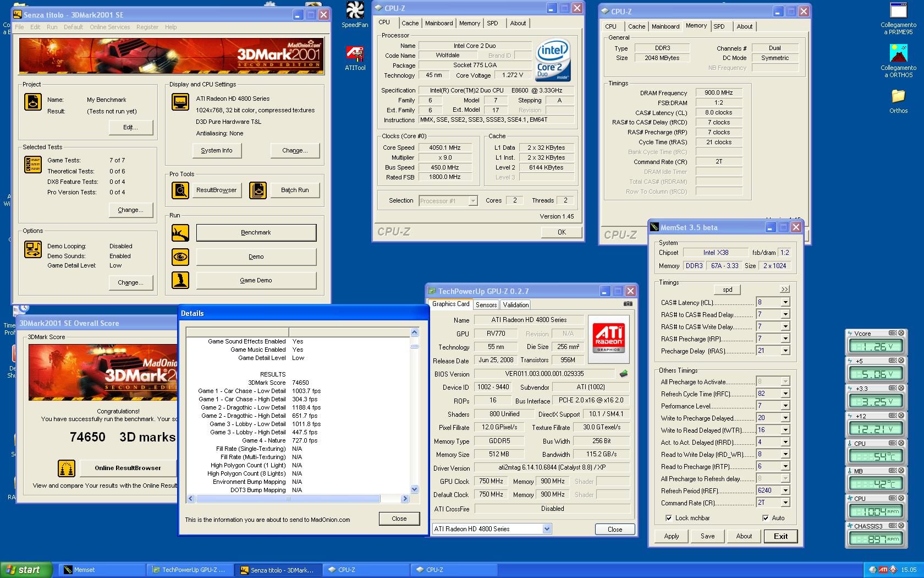Open the ATITool desktop shortcut
This screenshot has height=578, width=924.
click(355, 58)
